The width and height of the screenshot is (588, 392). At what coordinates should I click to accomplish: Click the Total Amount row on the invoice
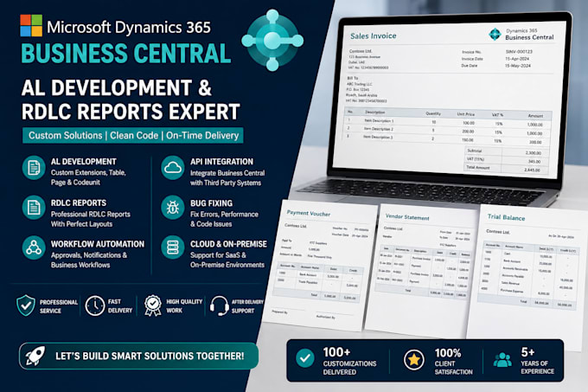(506, 169)
